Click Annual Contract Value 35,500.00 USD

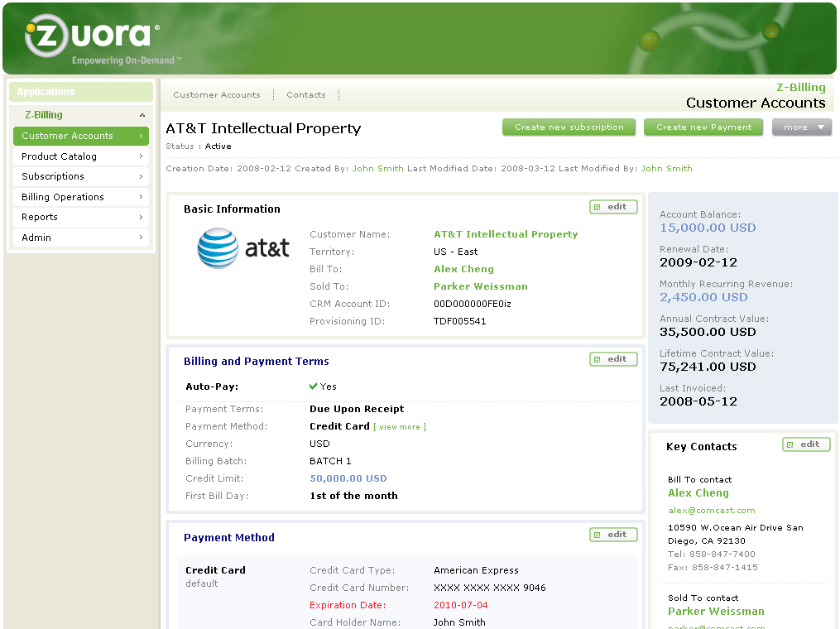(x=708, y=332)
